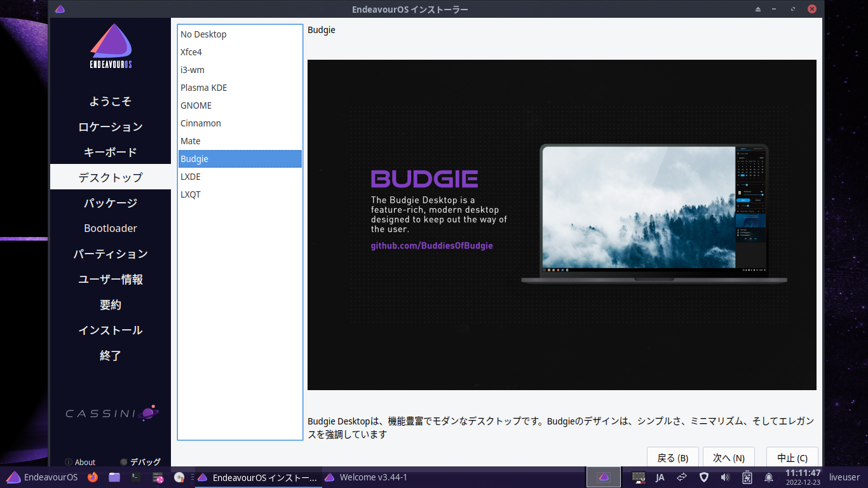Go back with 戻る (B) button
The height and width of the screenshot is (488, 868).
673,457
